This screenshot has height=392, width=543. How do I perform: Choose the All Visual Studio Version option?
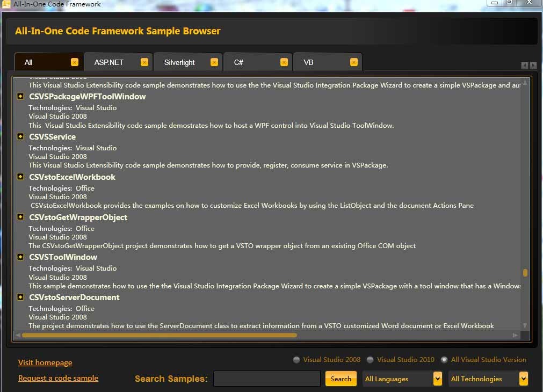tap(444, 360)
